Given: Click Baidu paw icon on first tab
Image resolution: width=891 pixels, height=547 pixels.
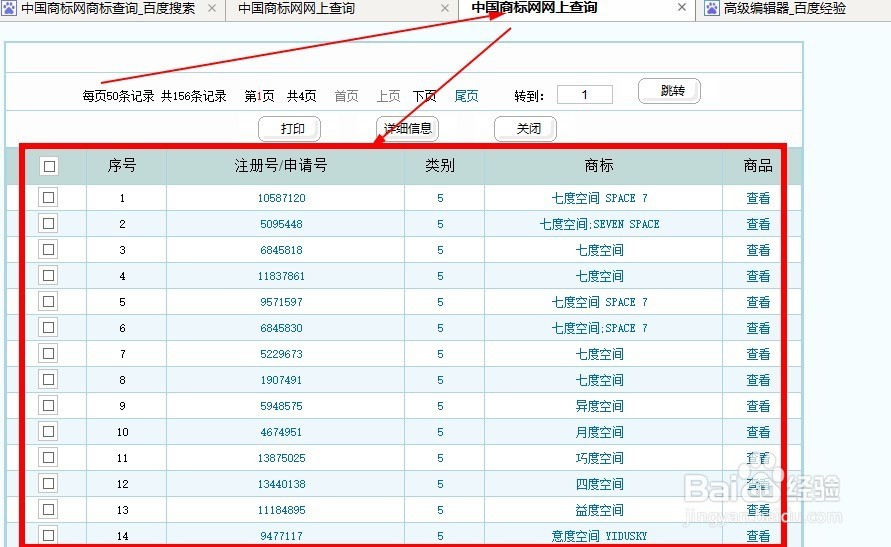Looking at the screenshot, I should [9, 8].
